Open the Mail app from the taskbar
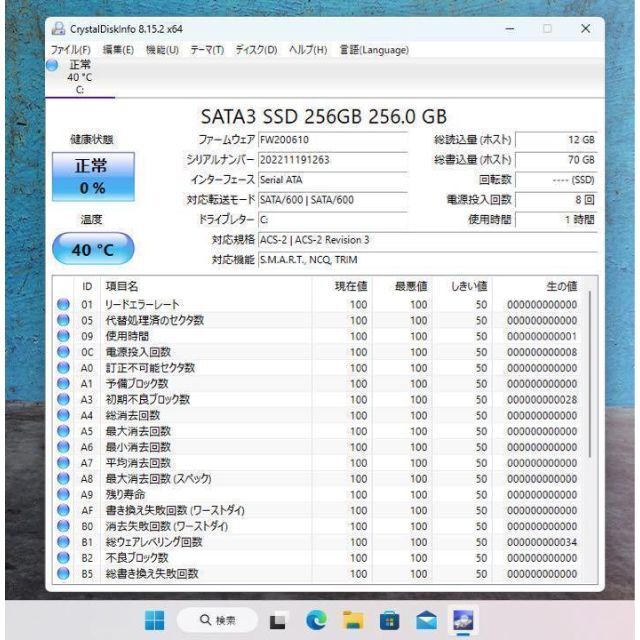This screenshot has height=640, width=640. [426, 620]
